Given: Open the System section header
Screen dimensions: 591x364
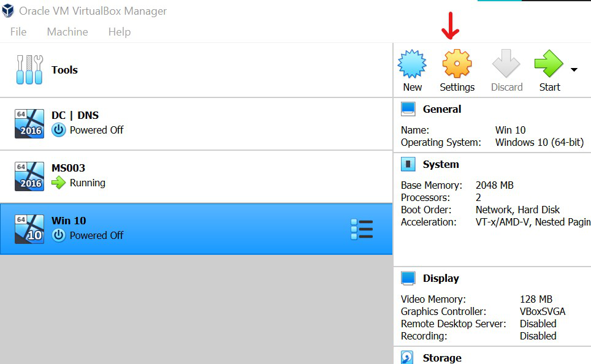Looking at the screenshot, I should coord(441,164).
